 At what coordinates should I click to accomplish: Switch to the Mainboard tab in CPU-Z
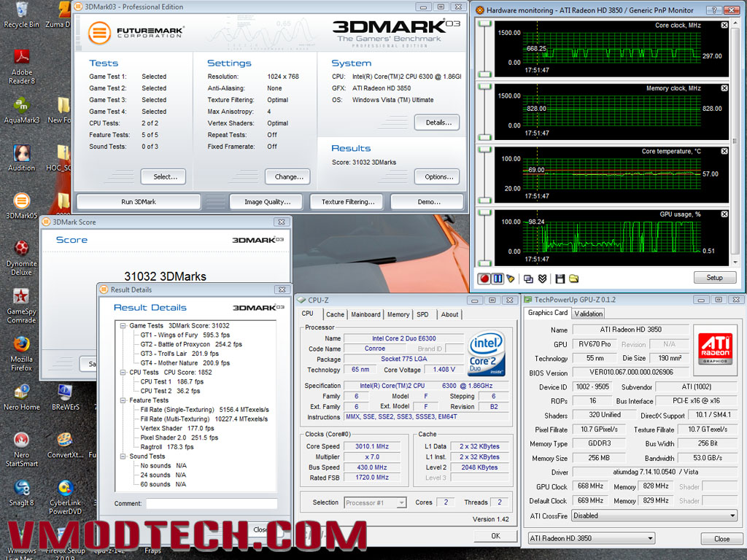366,315
